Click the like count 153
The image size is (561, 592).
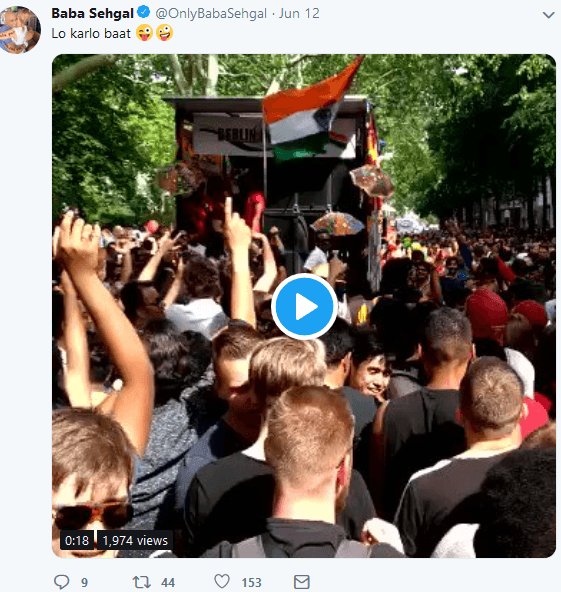[251, 583]
